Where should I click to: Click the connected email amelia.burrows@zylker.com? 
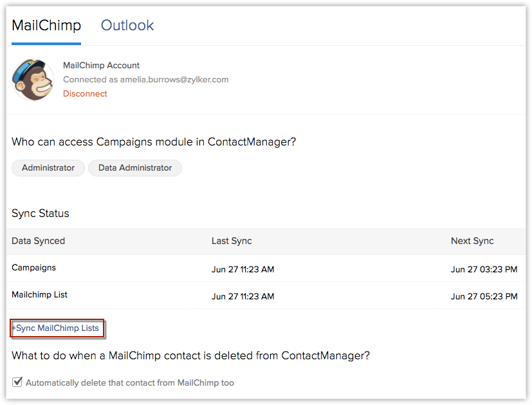tap(174, 80)
